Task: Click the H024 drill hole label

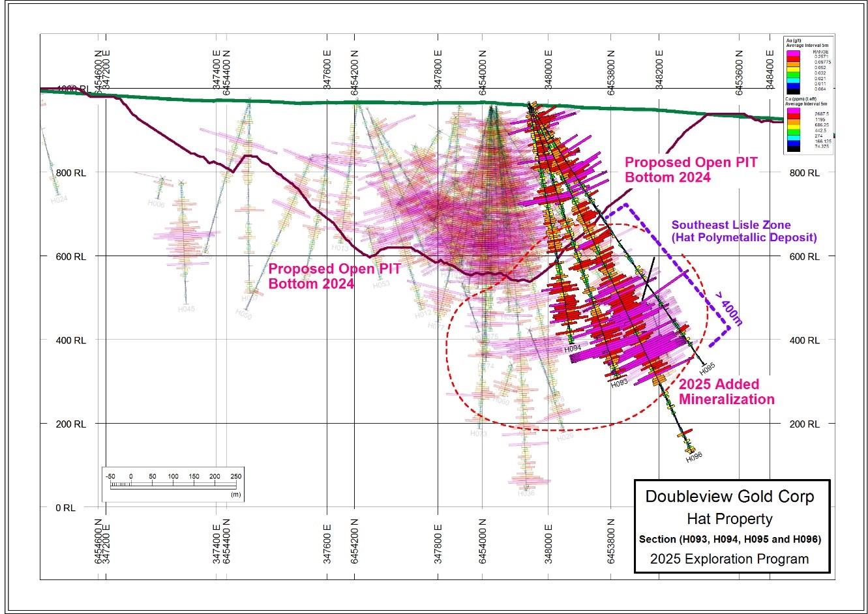Action: click(x=59, y=201)
